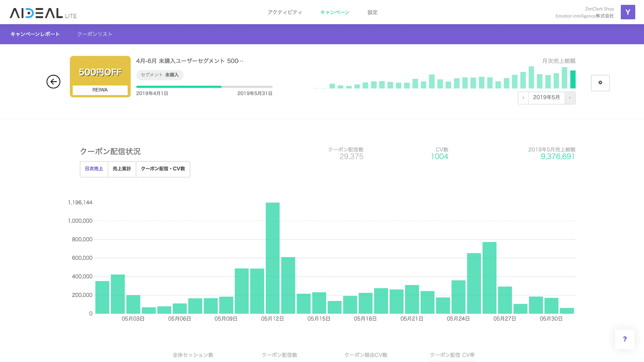The image size is (644, 362).
Task: Switch to the クーポンリスト tab
Action: pyautogui.click(x=94, y=34)
